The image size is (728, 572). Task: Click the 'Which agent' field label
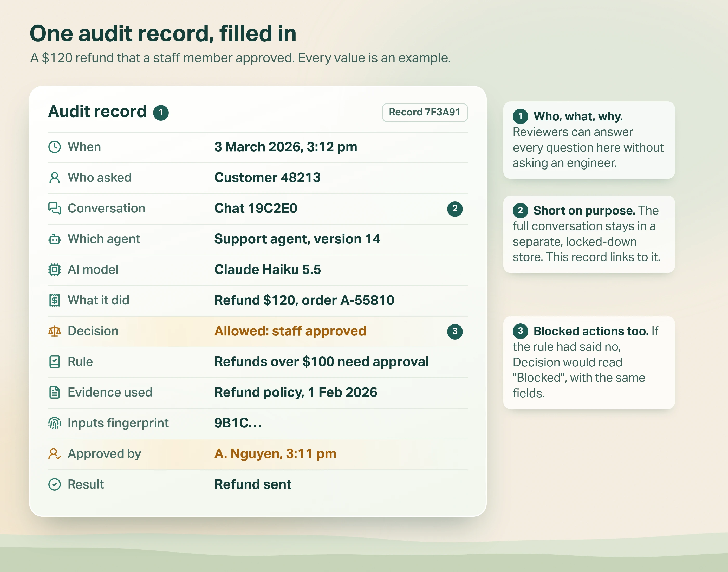pos(104,239)
